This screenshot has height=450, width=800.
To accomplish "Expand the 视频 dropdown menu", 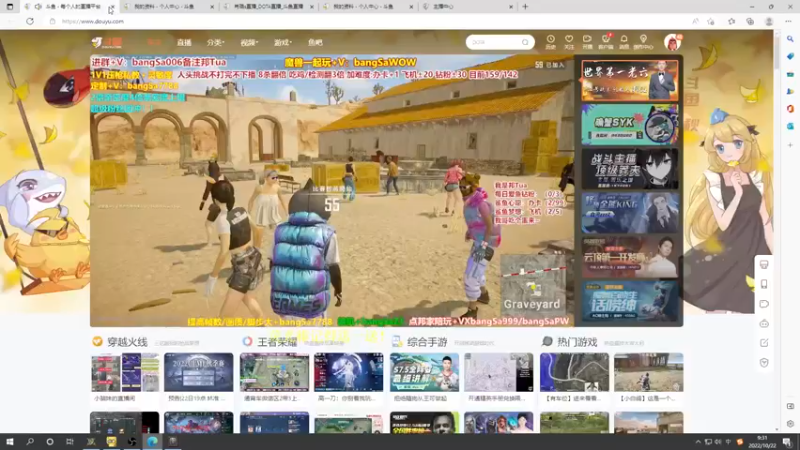I will tap(249, 42).
